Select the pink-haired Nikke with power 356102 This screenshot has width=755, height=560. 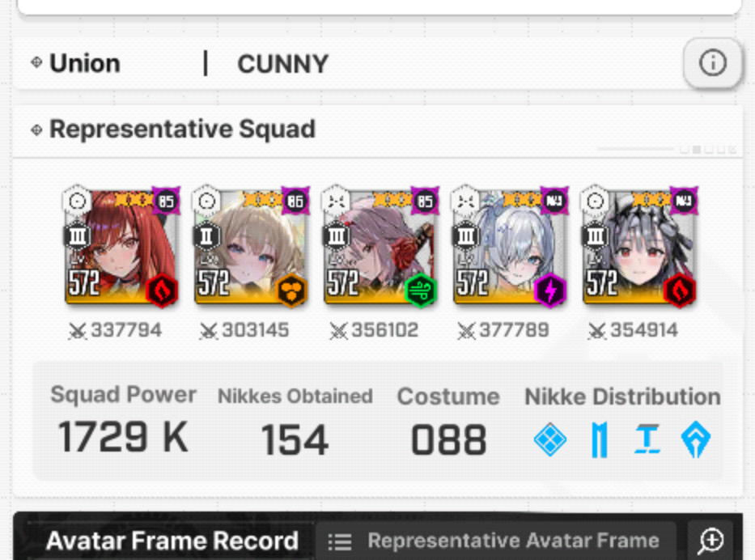[x=380, y=246]
